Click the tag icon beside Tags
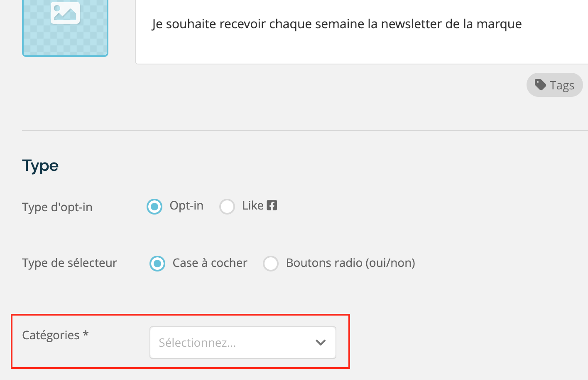 point(540,85)
